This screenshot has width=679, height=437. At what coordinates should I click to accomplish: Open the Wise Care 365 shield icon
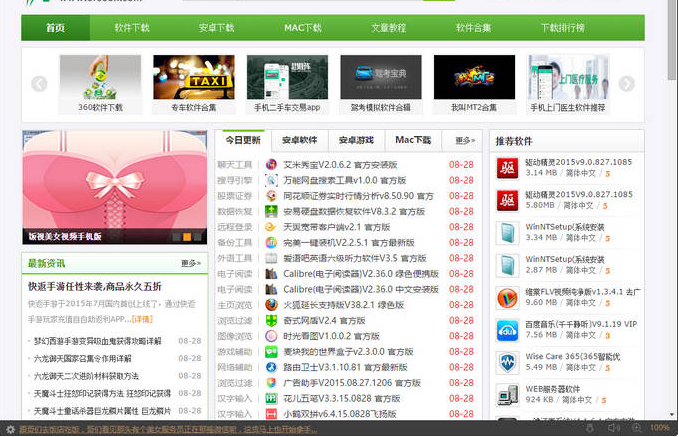tap(506, 362)
